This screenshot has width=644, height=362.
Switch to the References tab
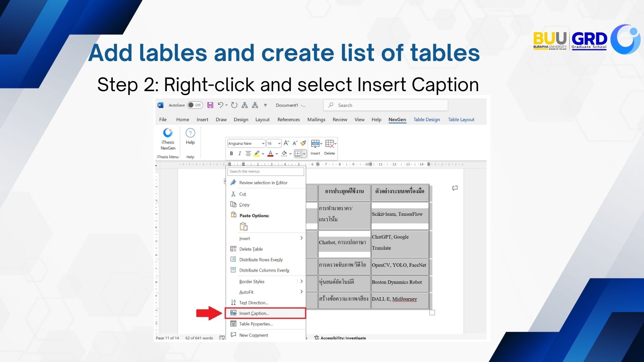pyautogui.click(x=288, y=120)
